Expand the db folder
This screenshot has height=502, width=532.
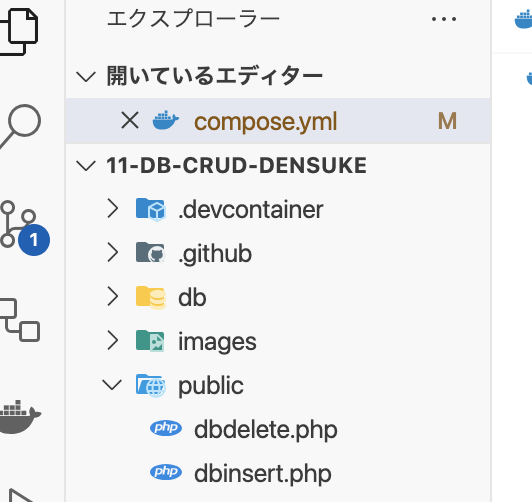point(113,296)
